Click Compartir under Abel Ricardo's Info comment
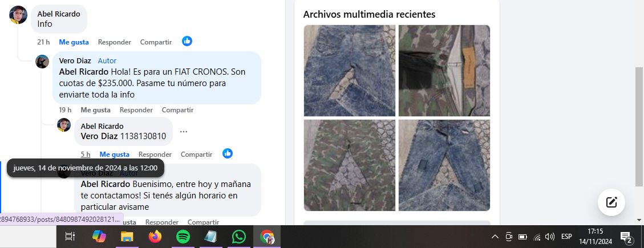Viewport: 644px width, 248px height. click(x=156, y=42)
